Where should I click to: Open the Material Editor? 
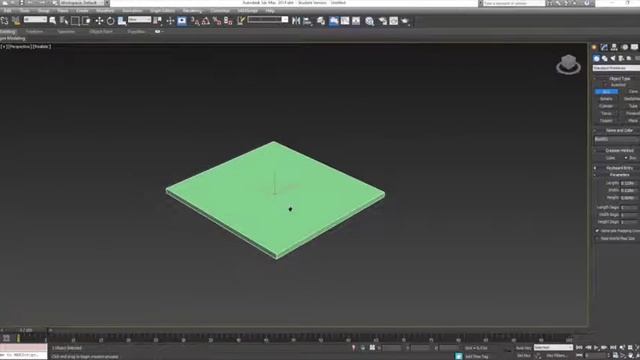pos(369,21)
